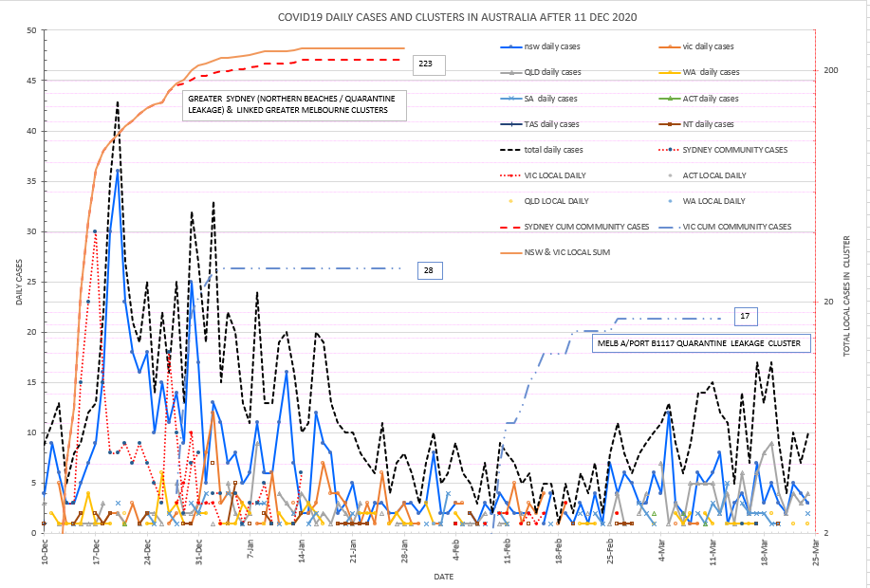Select 'TAS daily cases' legend entry
Image resolution: width=870 pixels, height=588 pixels.
[x=539, y=124]
